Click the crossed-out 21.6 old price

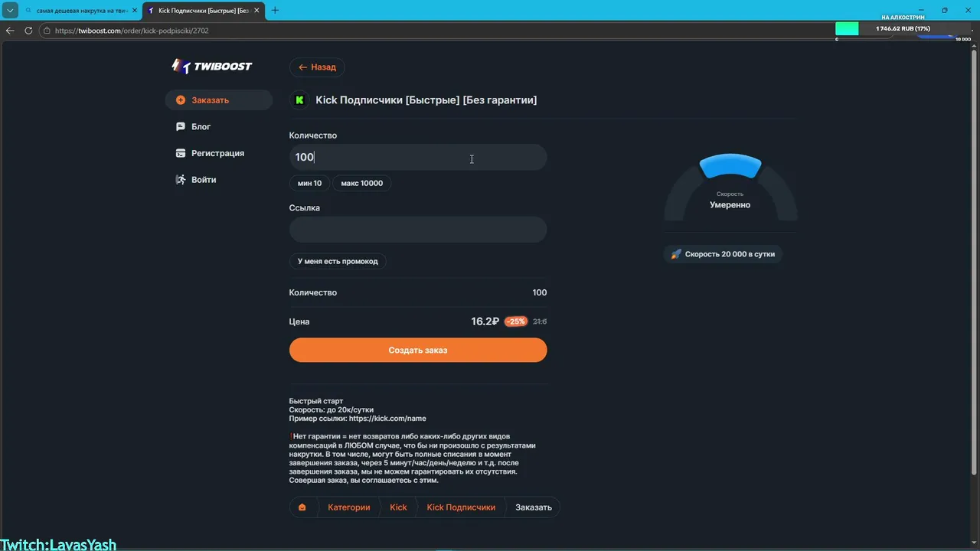pyautogui.click(x=540, y=321)
